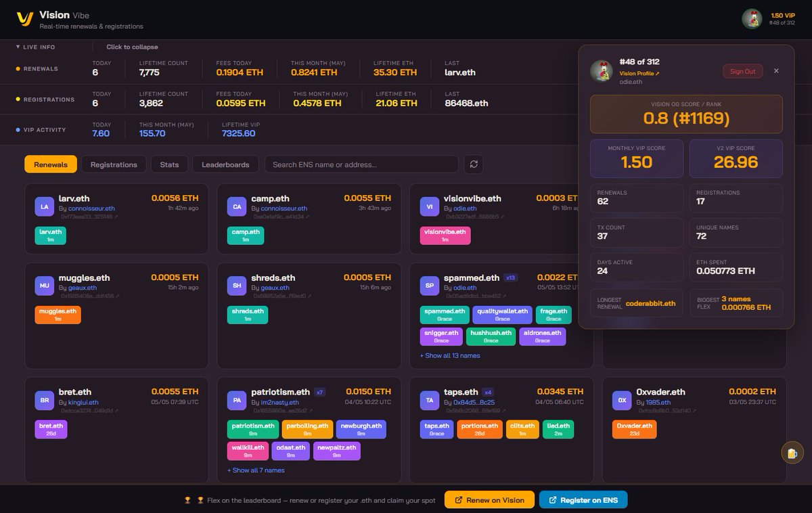This screenshot has width=812, height=513.
Task: Click the Vision Vibe logo icon
Action: coord(25,19)
